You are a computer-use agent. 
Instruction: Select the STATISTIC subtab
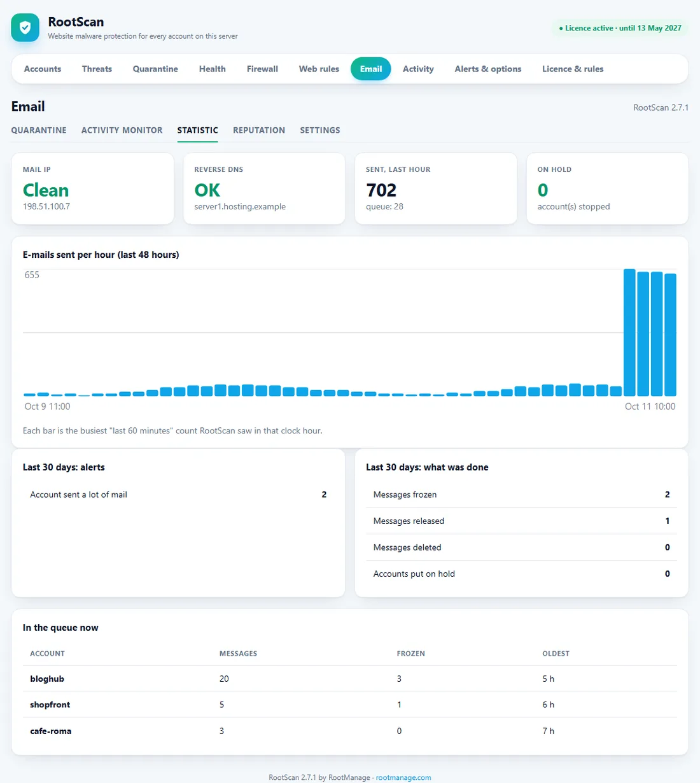click(197, 130)
